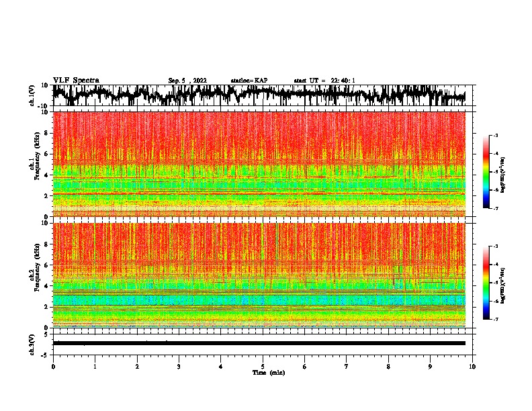The width and height of the screenshot is (532, 411).
Task: Click inside the ch.2 spectrogram panel
Action: point(259,275)
